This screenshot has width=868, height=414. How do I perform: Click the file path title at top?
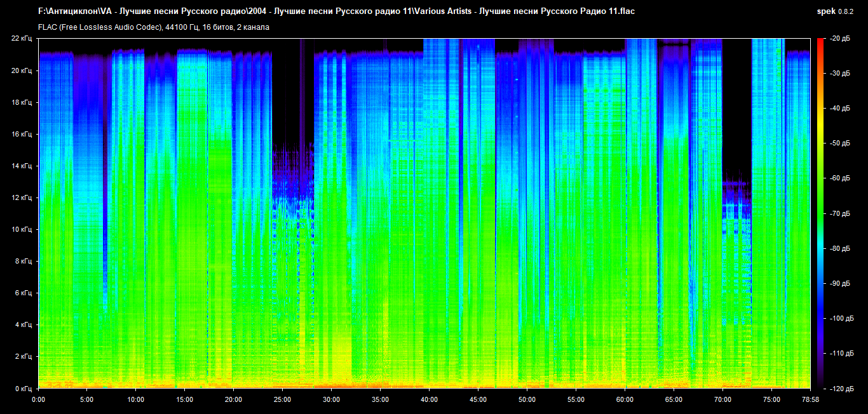pos(337,11)
